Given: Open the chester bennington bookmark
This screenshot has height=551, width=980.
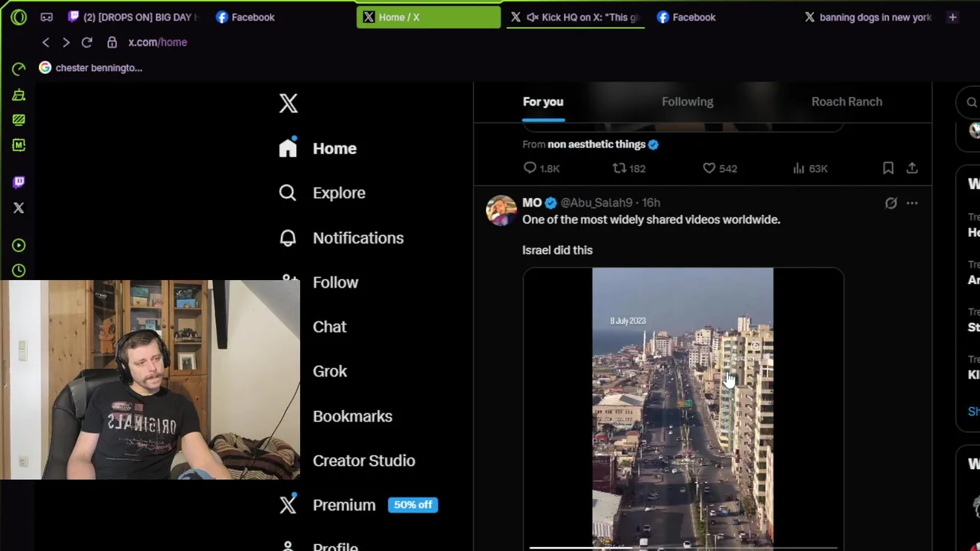Looking at the screenshot, I should coord(90,67).
